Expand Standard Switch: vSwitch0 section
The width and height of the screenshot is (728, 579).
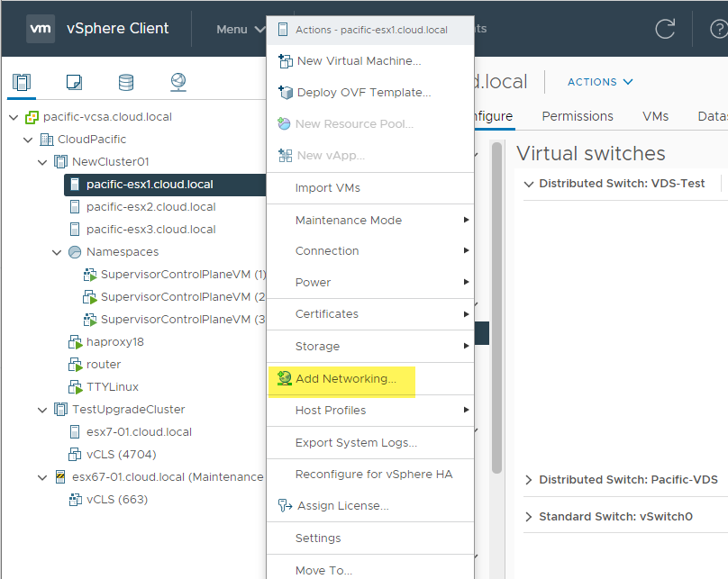pos(528,517)
